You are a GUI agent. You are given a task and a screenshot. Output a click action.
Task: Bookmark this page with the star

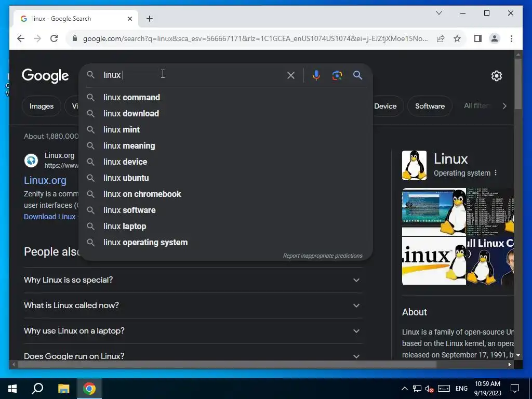point(457,38)
